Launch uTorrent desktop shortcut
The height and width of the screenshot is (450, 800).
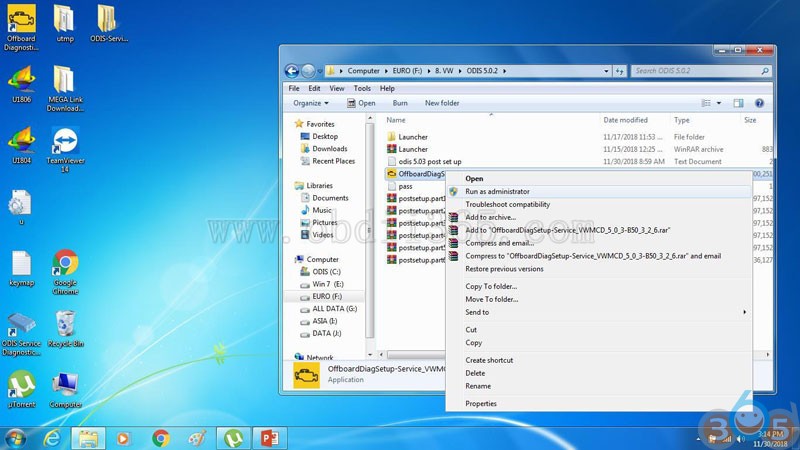click(21, 389)
